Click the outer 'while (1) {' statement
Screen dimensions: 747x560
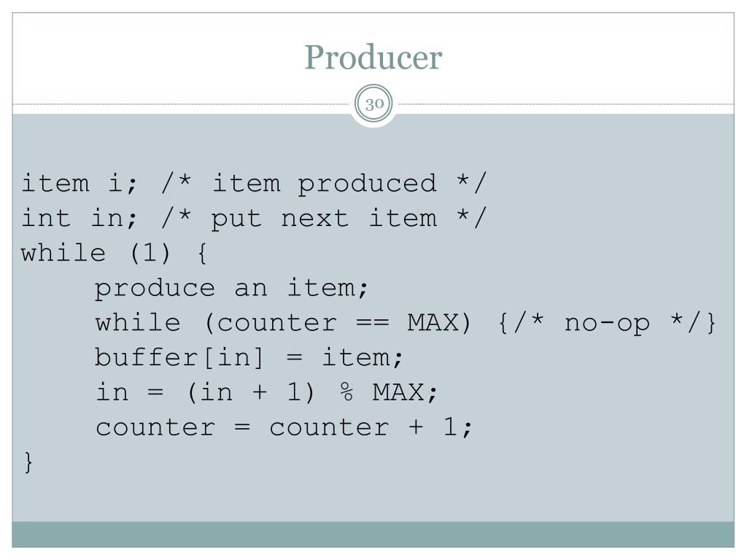point(115,253)
